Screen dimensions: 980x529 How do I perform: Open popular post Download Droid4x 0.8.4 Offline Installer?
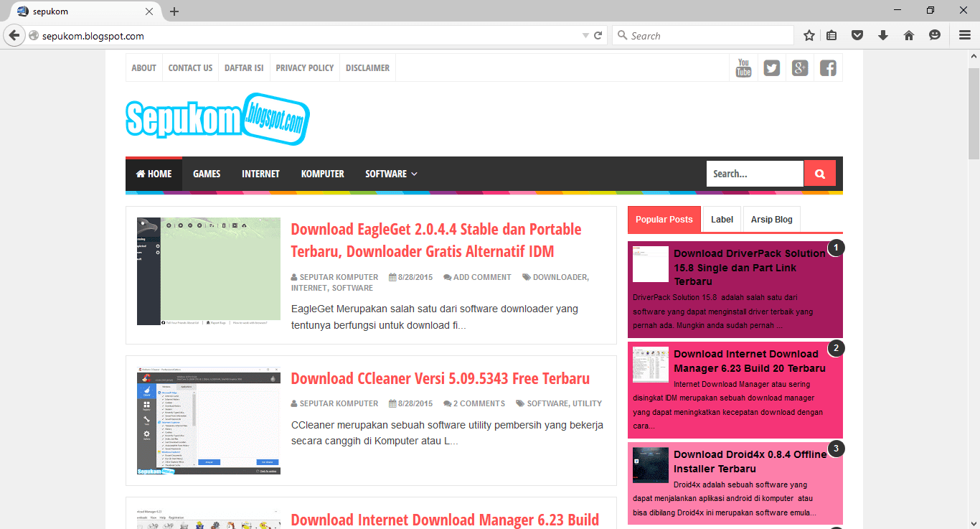(750, 462)
